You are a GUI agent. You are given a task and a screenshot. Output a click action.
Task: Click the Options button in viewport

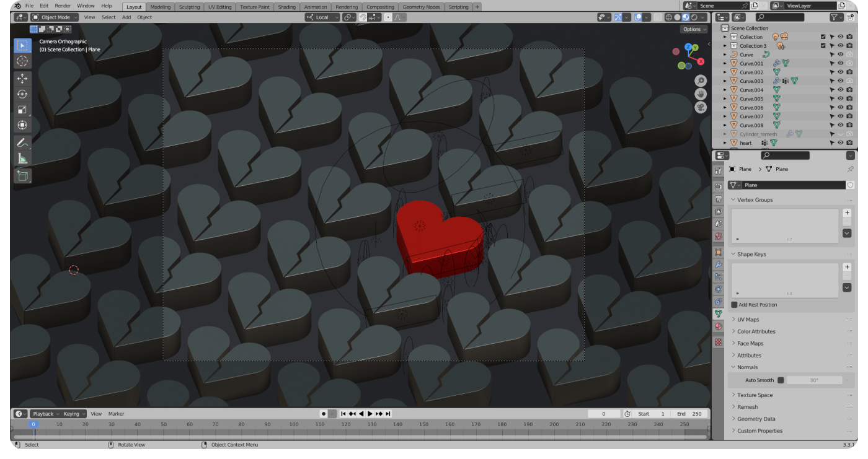[x=694, y=29]
